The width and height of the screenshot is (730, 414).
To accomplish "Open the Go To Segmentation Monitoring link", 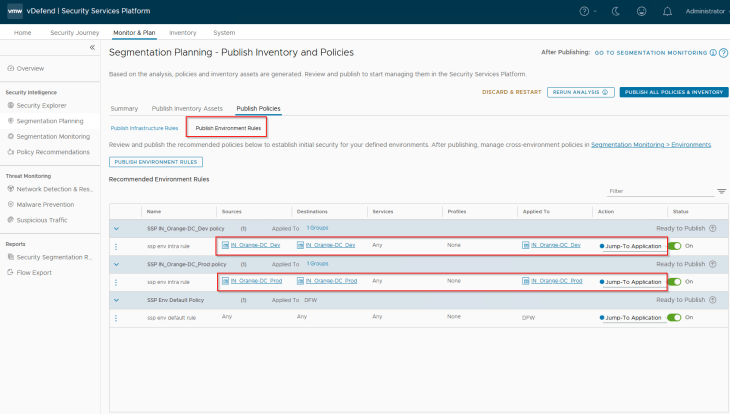I will pos(650,52).
